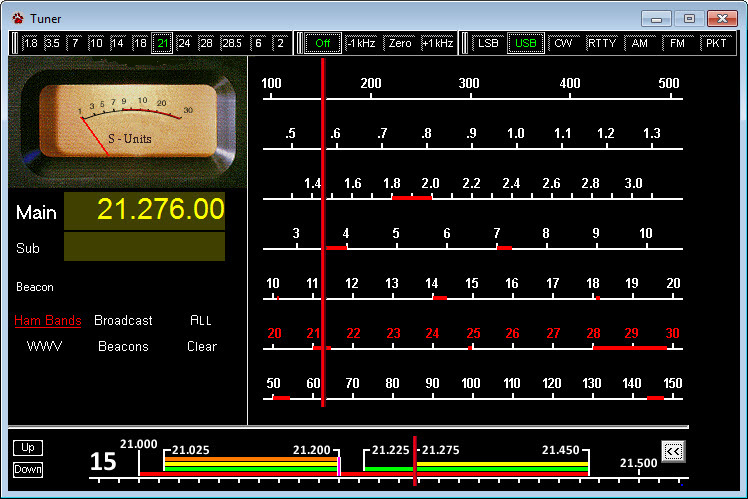
Task: Select the active 21 MHz band button
Action: [162, 43]
